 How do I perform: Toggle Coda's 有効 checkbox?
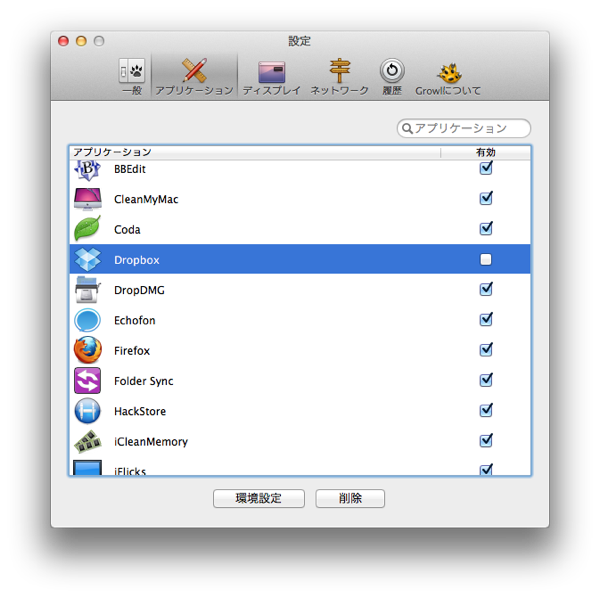point(486,228)
